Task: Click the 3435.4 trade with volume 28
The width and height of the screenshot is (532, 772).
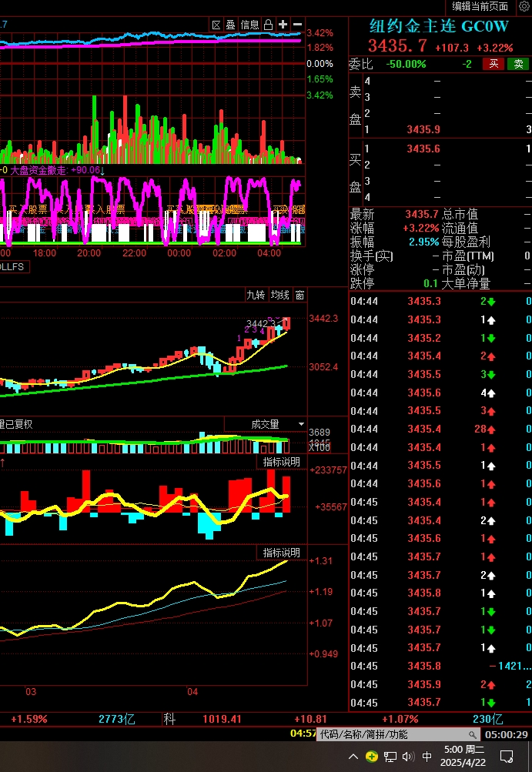Action: (x=424, y=429)
